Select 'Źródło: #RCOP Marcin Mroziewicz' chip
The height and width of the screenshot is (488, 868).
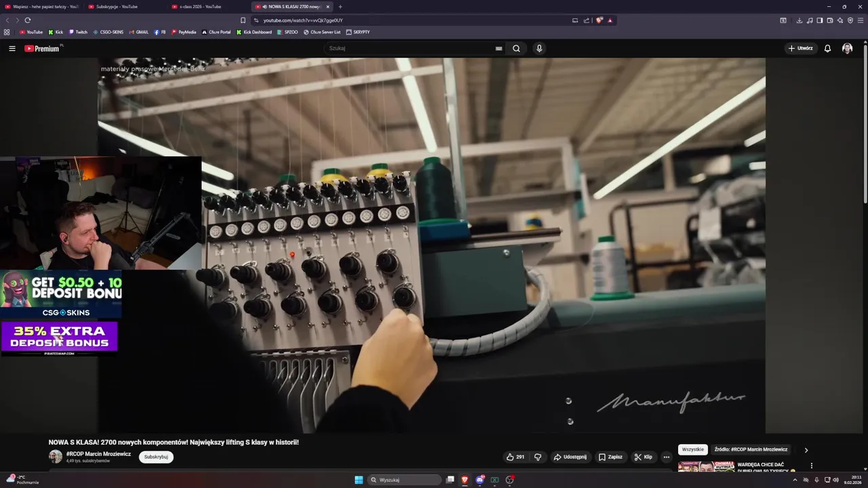pyautogui.click(x=751, y=449)
